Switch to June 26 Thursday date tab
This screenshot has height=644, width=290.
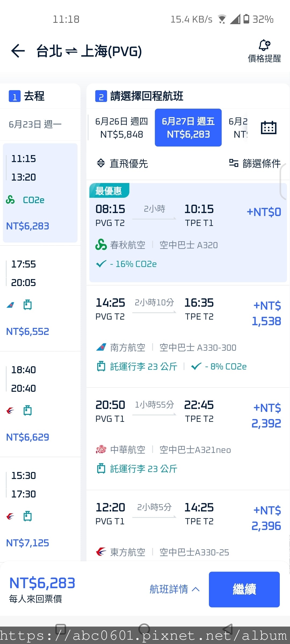[122, 128]
